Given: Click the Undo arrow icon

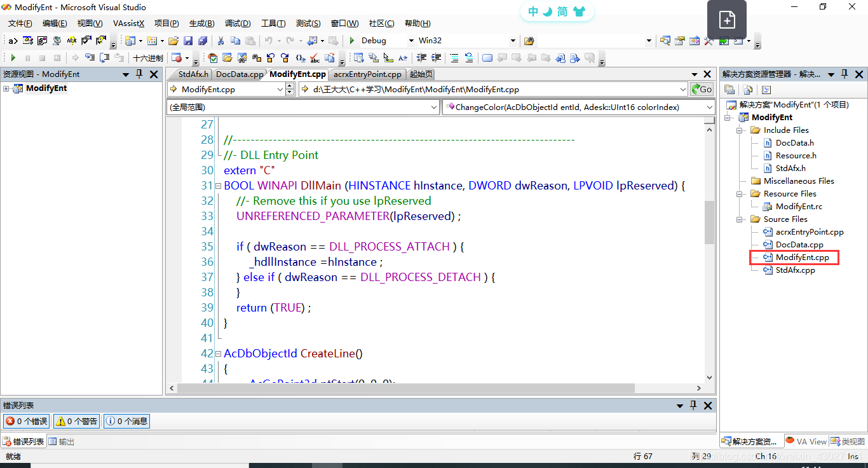Looking at the screenshot, I should (269, 41).
